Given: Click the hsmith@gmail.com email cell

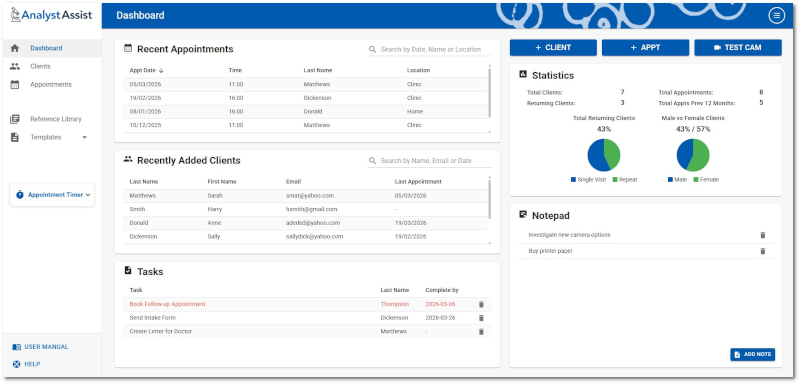Looking at the screenshot, I should pos(312,209).
